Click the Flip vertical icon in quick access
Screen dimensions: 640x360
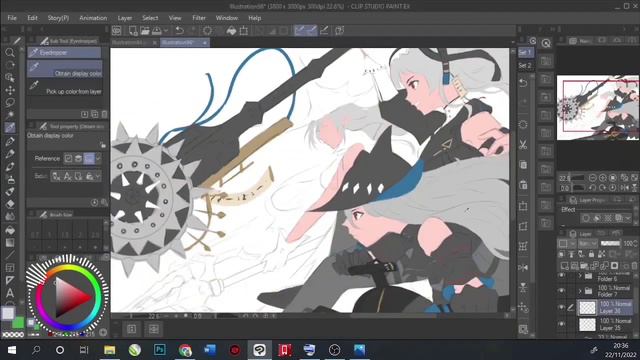pyautogui.click(x=523, y=288)
